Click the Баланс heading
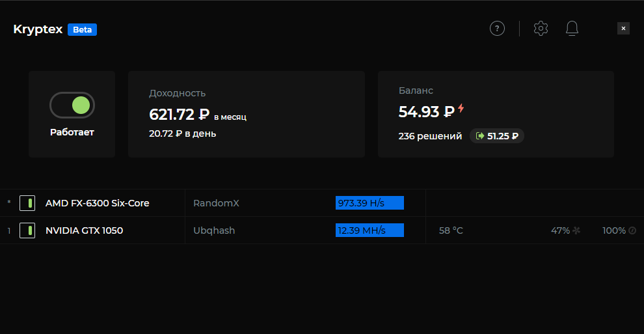The width and height of the screenshot is (644, 334). (416, 90)
